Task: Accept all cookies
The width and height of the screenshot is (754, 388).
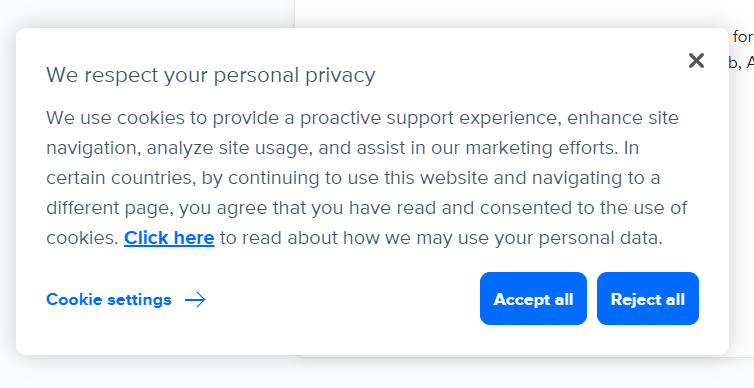Action: click(x=533, y=299)
